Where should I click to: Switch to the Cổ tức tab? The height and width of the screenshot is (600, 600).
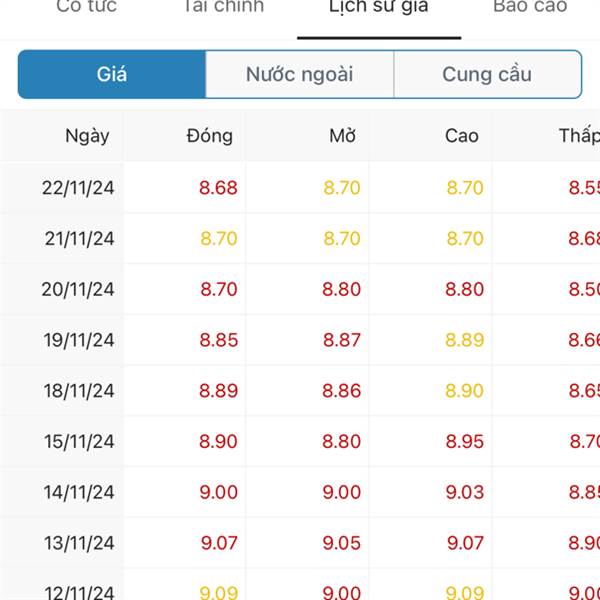click(x=86, y=6)
